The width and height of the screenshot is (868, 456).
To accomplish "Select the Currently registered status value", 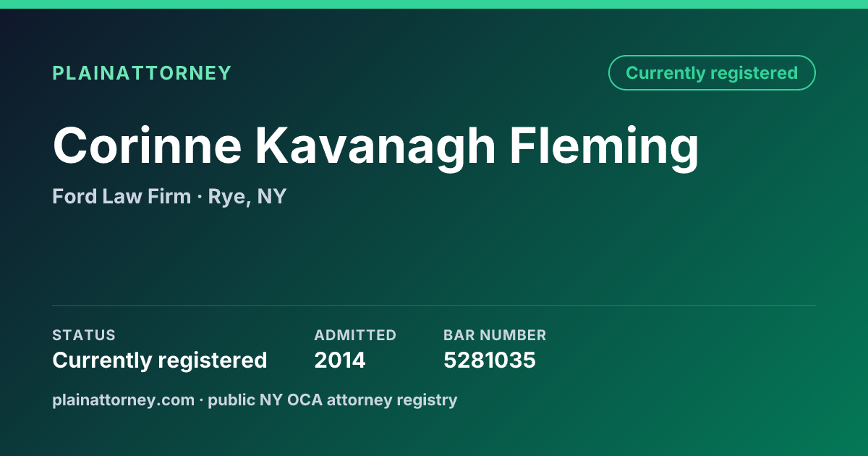I will pos(160,360).
